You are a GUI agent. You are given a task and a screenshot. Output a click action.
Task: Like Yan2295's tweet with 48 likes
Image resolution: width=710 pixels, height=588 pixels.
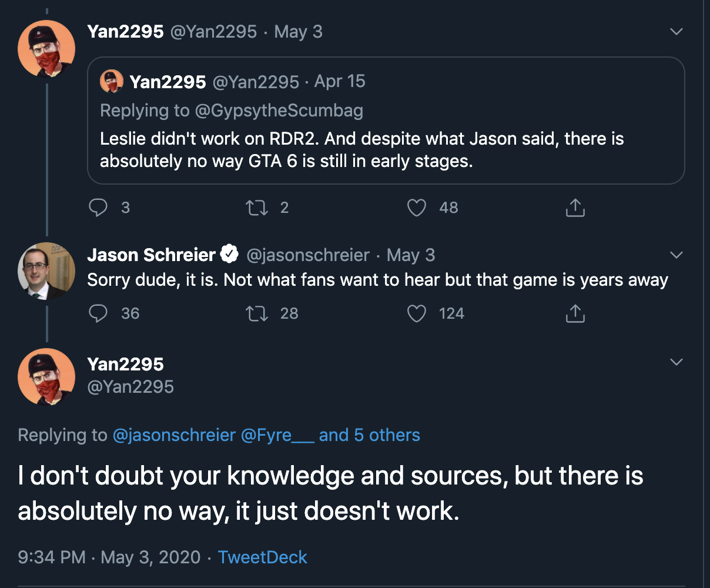coord(417,208)
